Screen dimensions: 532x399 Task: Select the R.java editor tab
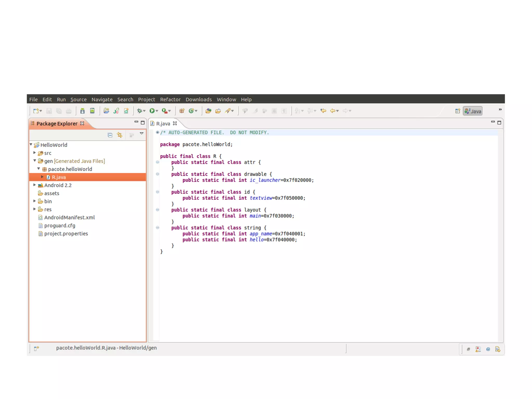[163, 124]
